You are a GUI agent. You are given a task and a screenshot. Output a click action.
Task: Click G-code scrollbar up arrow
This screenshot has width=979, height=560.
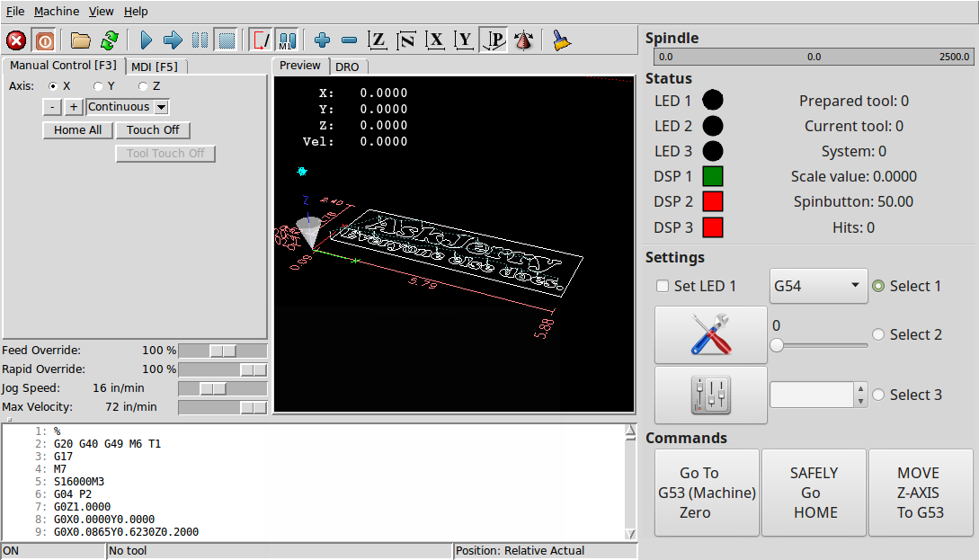click(630, 431)
